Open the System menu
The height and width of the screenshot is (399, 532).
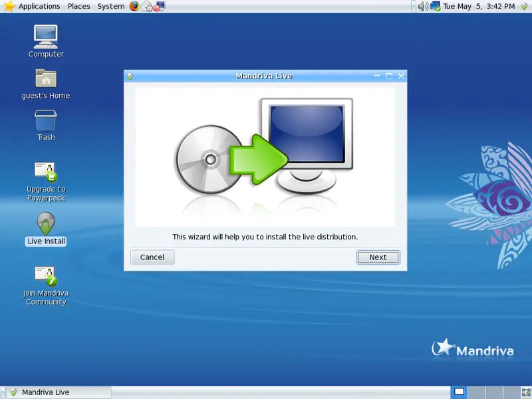[110, 6]
